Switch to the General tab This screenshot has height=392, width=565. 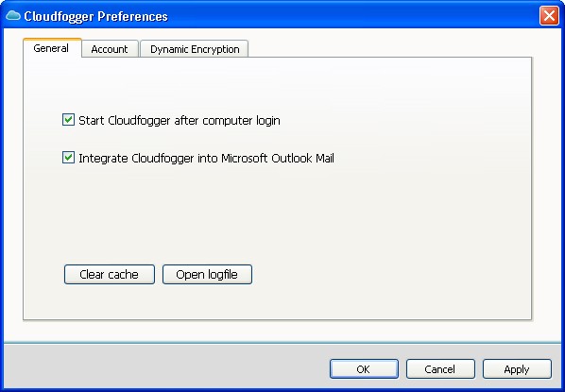coord(52,48)
